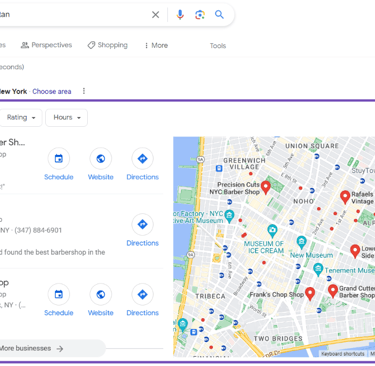Image resolution: width=375 pixels, height=366 pixels.
Task: Expand the Rating filter dropdown
Action: [21, 117]
